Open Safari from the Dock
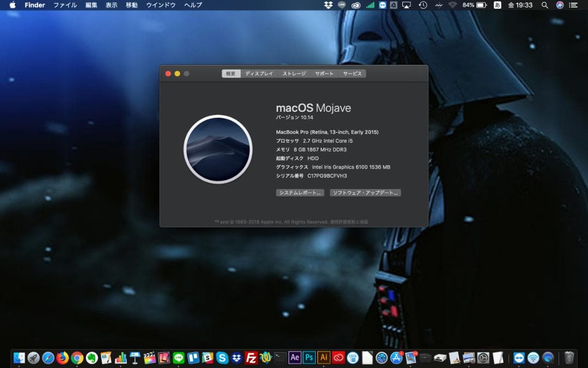The image size is (588, 368). [48, 358]
